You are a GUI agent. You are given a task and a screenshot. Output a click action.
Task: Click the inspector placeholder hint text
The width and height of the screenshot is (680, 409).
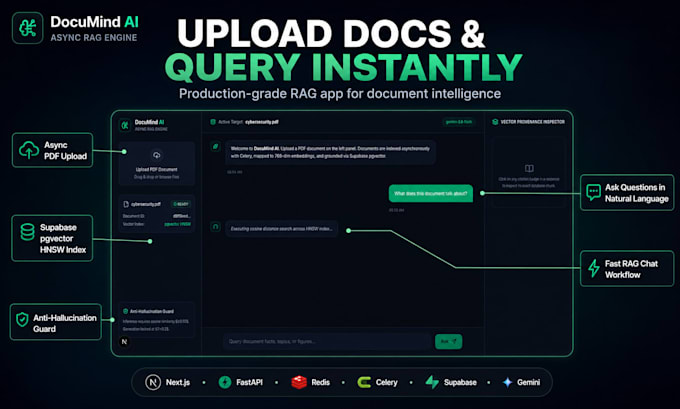coord(529,182)
